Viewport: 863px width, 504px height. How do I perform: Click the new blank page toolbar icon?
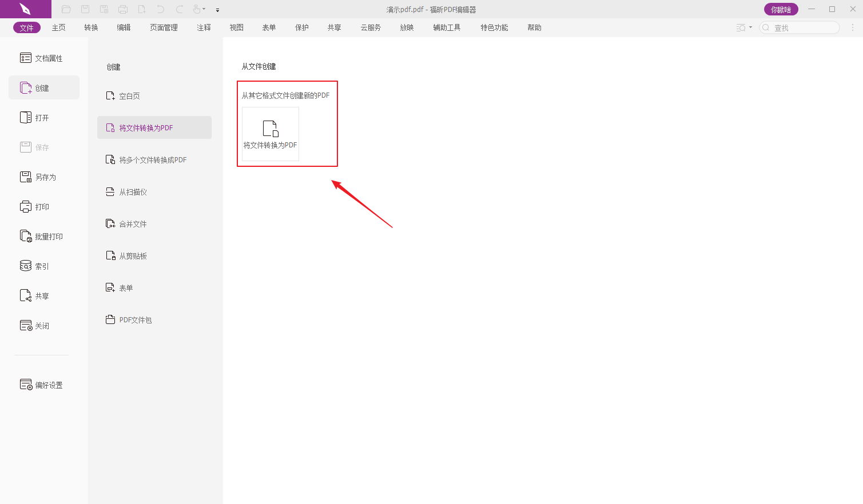pos(142,9)
